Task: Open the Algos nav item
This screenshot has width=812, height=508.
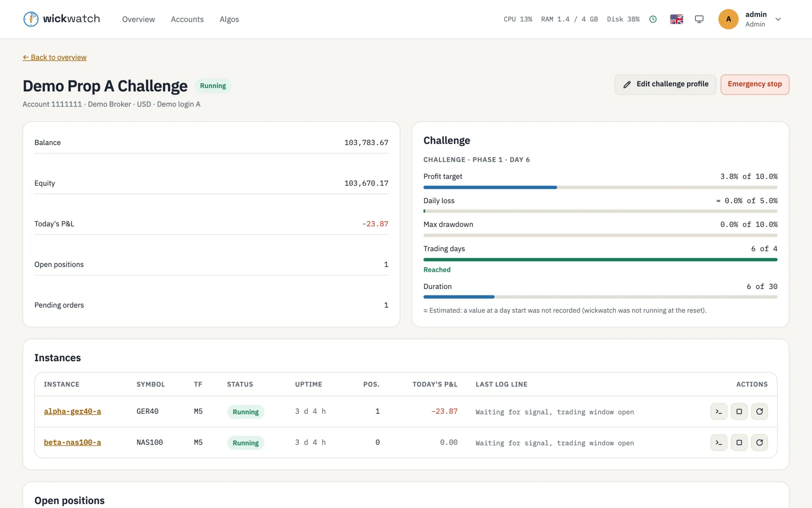Action: pos(229,19)
